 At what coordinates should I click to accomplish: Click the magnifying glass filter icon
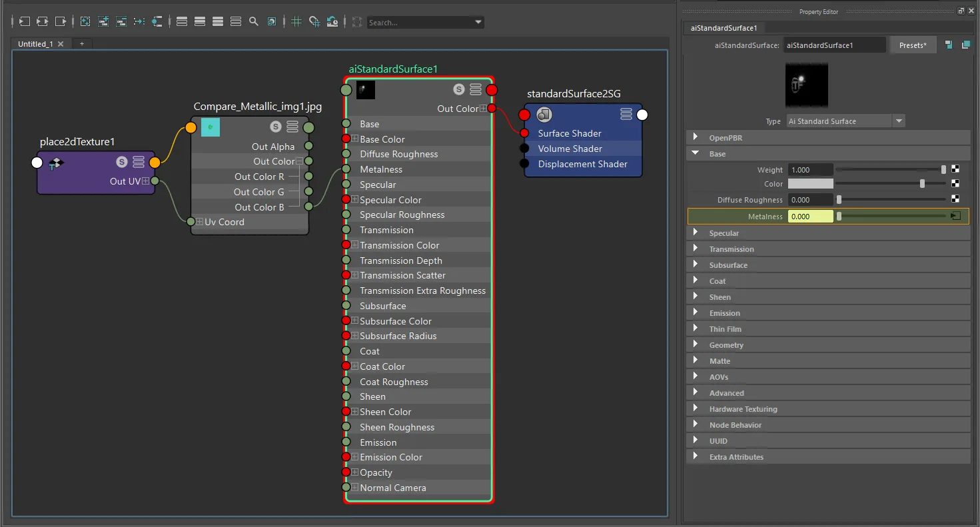pos(254,22)
